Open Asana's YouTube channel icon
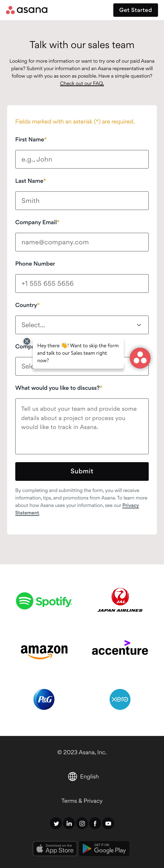The image size is (164, 868). click(x=108, y=823)
